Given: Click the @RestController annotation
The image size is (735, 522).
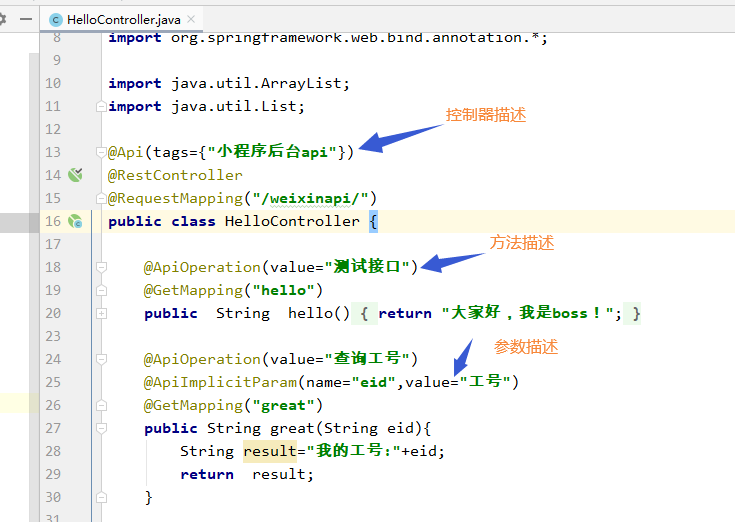Looking at the screenshot, I should point(175,175).
